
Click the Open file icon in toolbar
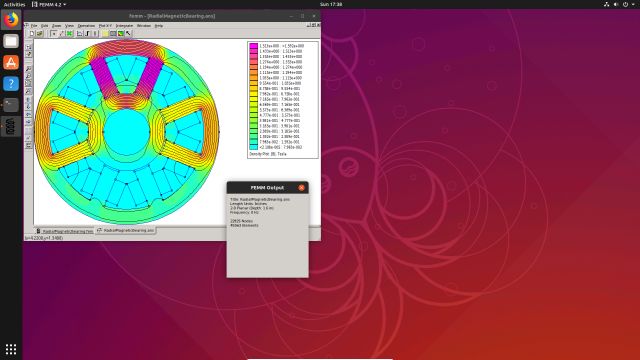(40, 33)
